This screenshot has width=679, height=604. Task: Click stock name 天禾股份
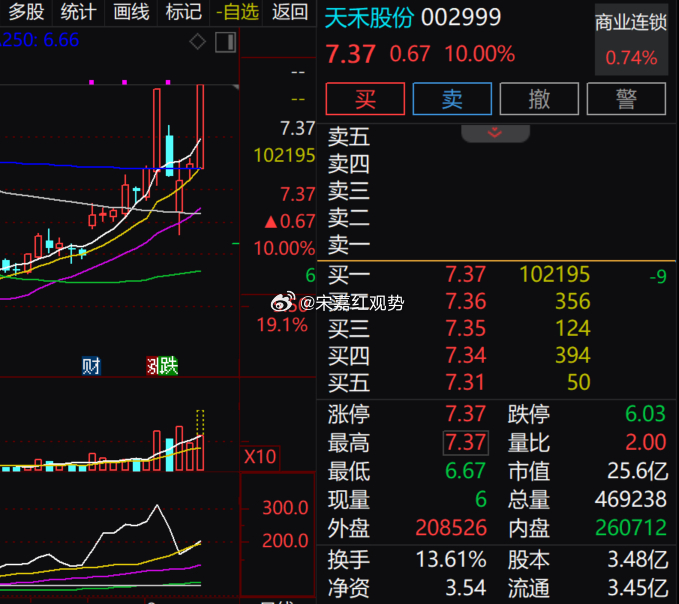click(369, 18)
